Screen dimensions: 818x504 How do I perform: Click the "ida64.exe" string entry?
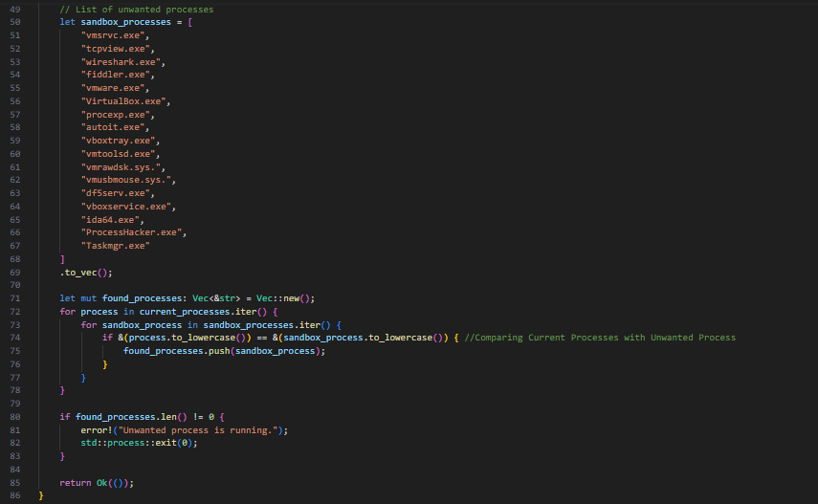click(110, 220)
